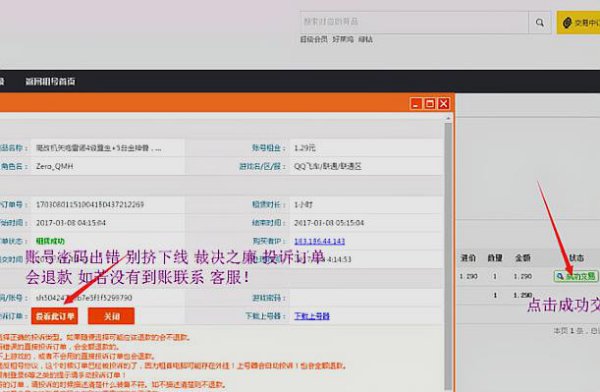Click the dialog vertical scrollbar thumb
600x392 pixels.
click(x=448, y=255)
